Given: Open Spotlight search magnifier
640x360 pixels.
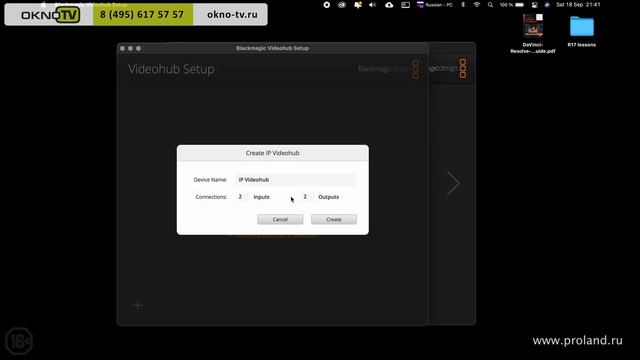Looking at the screenshot, I should pos(490,5).
